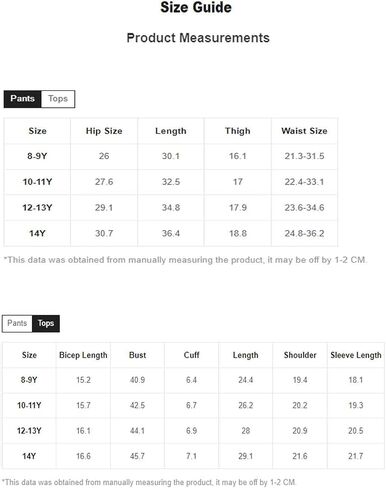The height and width of the screenshot is (488, 386).
Task: Click the Sleeve Length column header
Action: [x=356, y=355]
